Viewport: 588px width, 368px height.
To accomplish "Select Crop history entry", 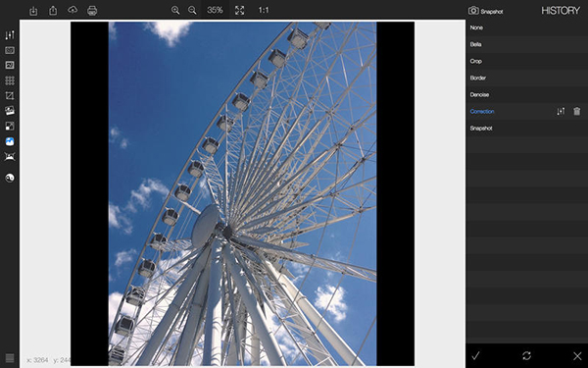I will pyautogui.click(x=526, y=61).
